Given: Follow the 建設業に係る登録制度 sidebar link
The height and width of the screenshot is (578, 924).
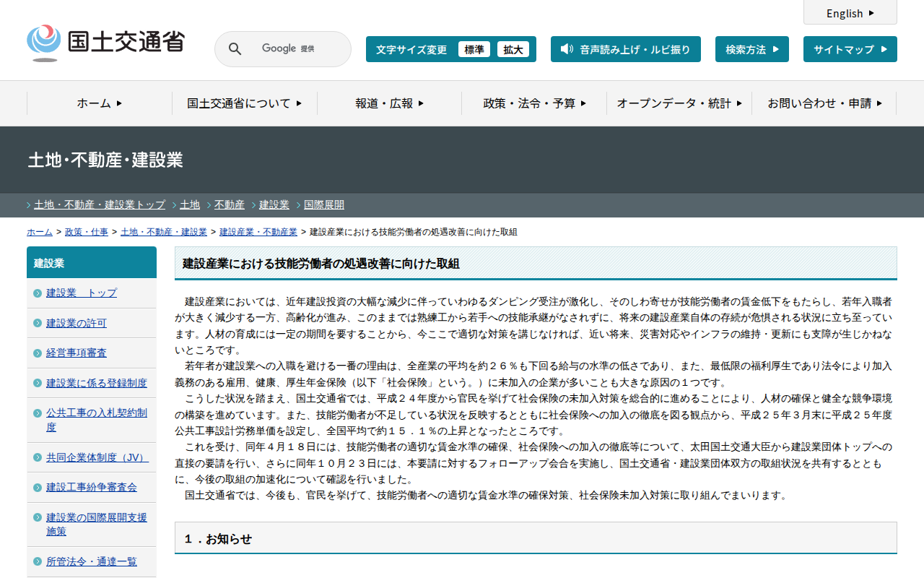Looking at the screenshot, I should pos(97,383).
